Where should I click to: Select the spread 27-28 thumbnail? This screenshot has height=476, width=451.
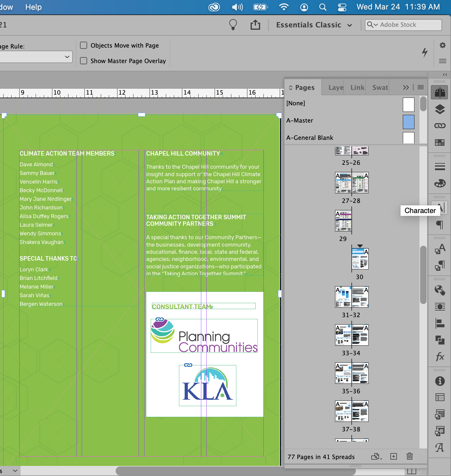coord(352,183)
